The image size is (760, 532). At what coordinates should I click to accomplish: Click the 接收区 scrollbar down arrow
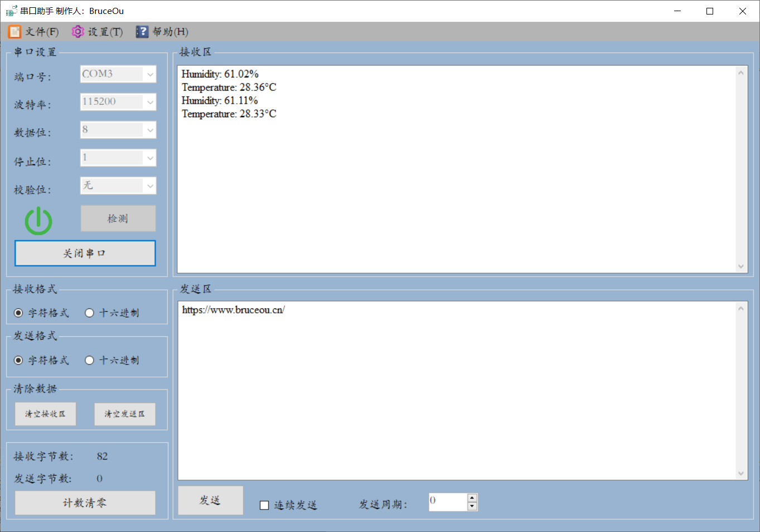741,267
